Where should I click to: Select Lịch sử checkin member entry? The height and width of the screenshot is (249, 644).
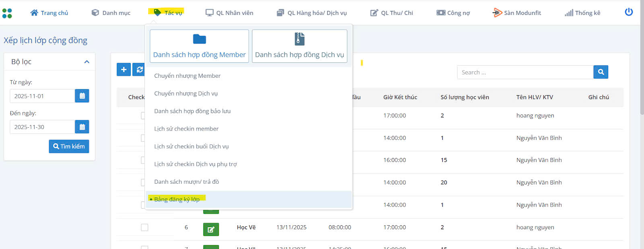click(186, 129)
